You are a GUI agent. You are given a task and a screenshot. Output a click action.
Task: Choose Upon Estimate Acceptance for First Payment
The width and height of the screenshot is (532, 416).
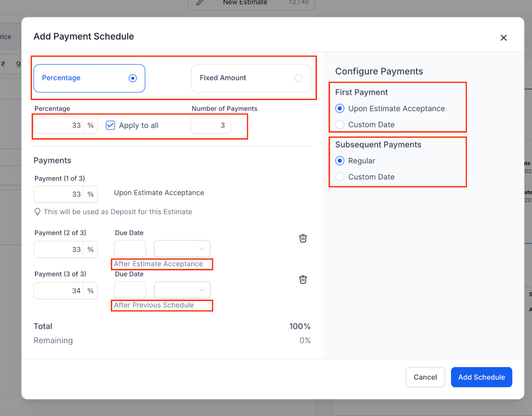click(x=340, y=108)
